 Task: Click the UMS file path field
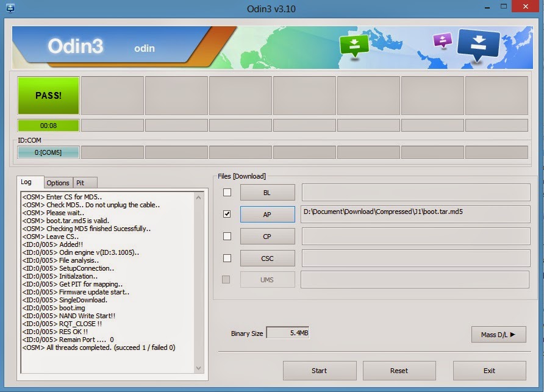415,280
